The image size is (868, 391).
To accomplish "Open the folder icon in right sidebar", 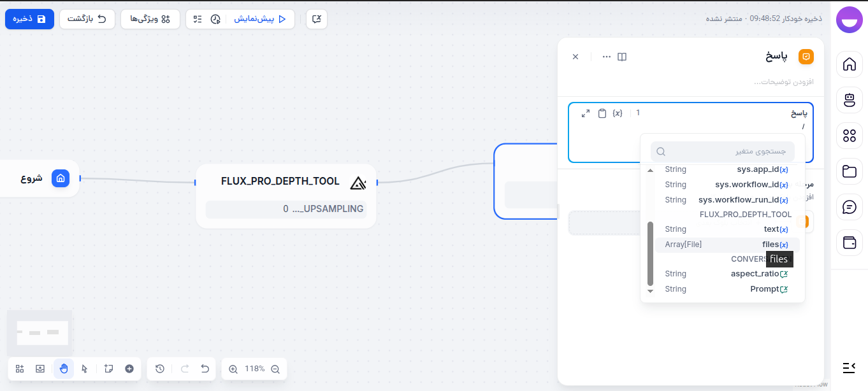I will pos(850,171).
